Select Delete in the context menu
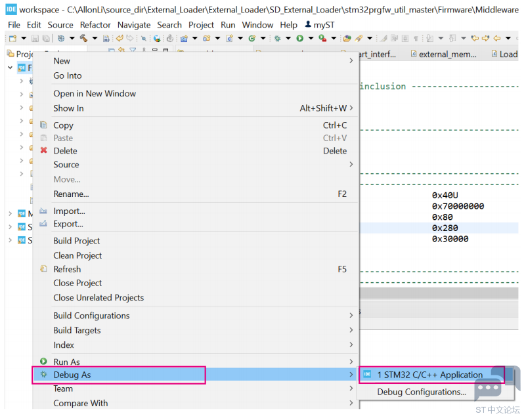 tap(65, 151)
